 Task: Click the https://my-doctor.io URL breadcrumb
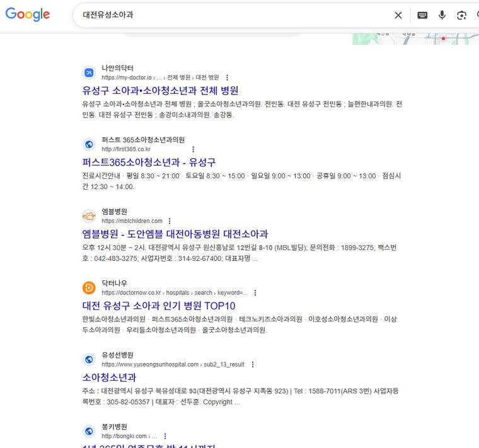[x=160, y=78]
